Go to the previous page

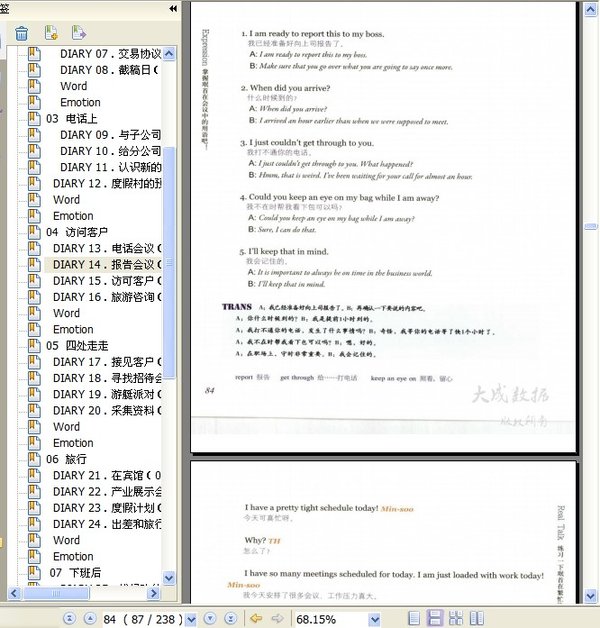point(91,618)
